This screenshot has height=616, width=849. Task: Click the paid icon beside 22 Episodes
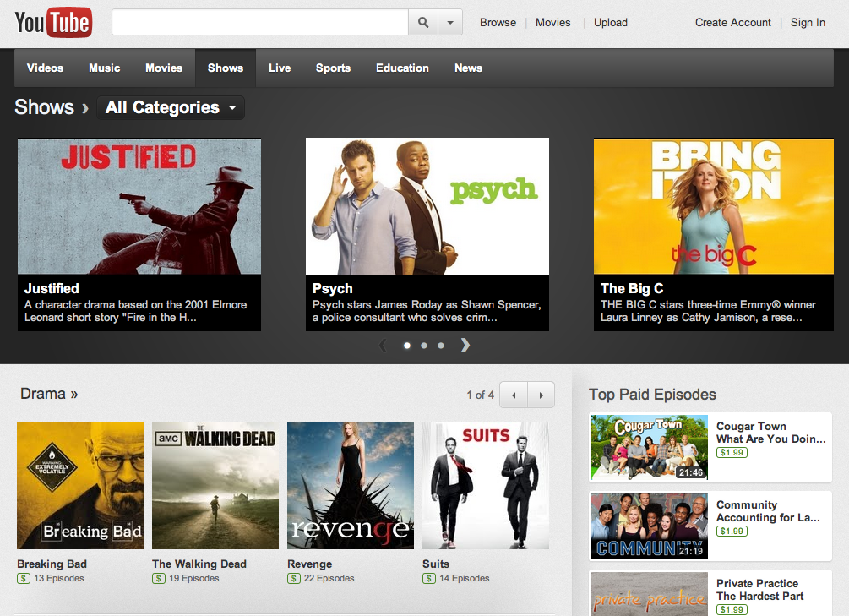click(x=293, y=579)
